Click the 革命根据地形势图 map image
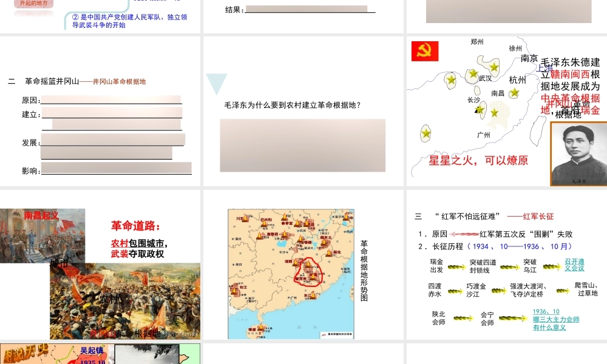The height and width of the screenshot is (364, 607). (x=291, y=274)
